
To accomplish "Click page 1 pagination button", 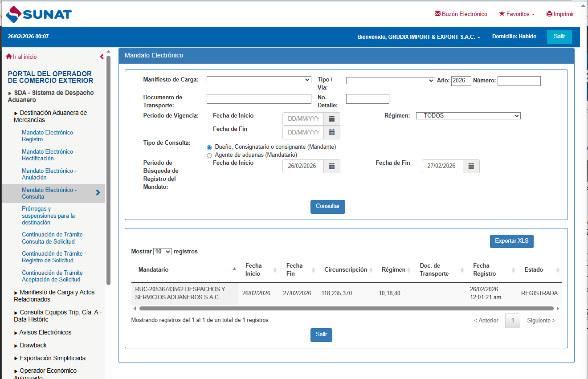I will coord(513,321).
